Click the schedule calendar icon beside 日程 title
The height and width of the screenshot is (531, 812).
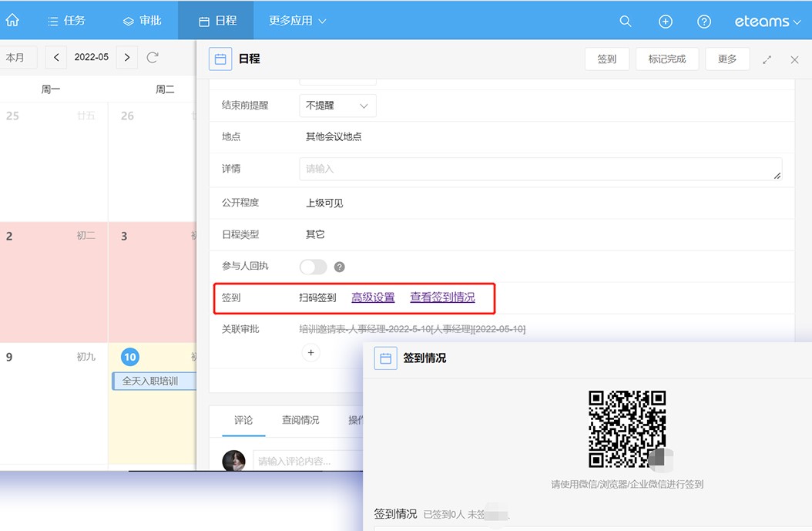coord(220,59)
